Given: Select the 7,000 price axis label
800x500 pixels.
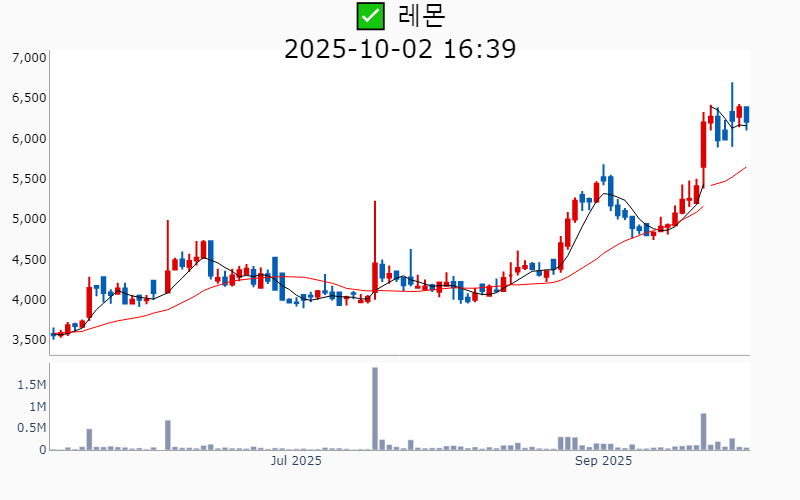Looking at the screenshot, I should pos(29,58).
